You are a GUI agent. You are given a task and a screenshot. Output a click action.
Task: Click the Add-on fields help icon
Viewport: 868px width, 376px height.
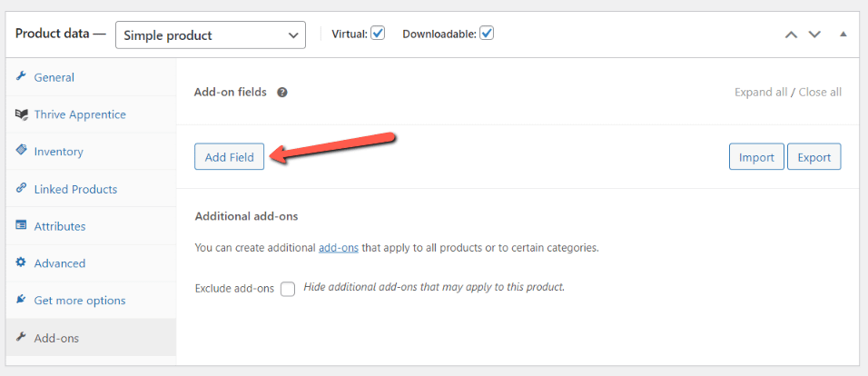coord(282,93)
